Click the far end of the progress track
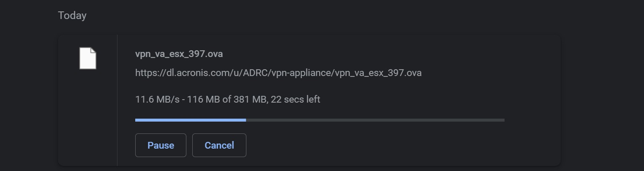644x171 pixels. click(x=502, y=120)
